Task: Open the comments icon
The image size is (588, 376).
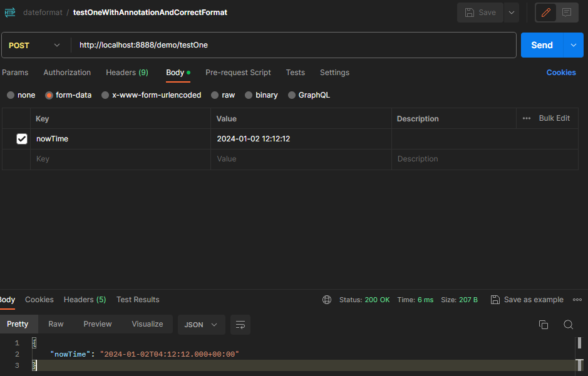Action: tap(567, 13)
